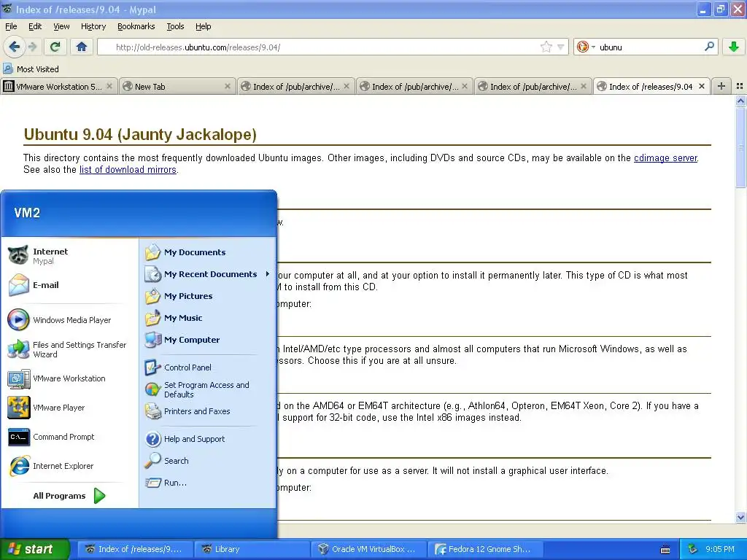Open the URL bar history dropdown arrow

[x=561, y=47]
